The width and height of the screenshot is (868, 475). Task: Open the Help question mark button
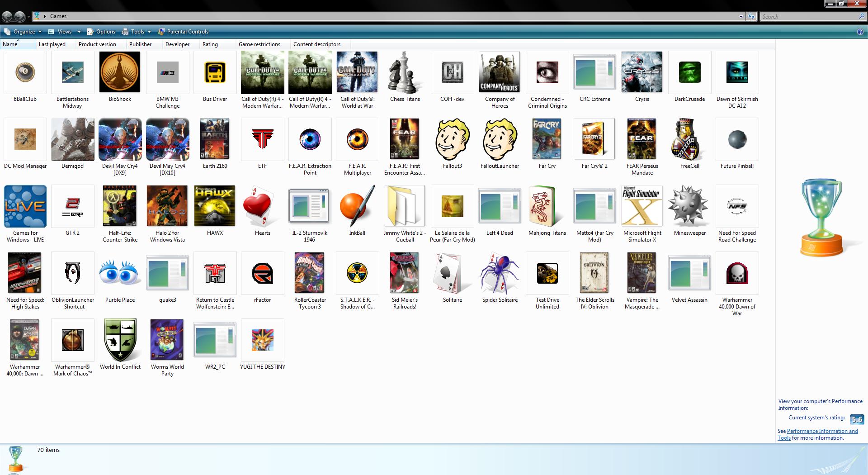tap(860, 32)
